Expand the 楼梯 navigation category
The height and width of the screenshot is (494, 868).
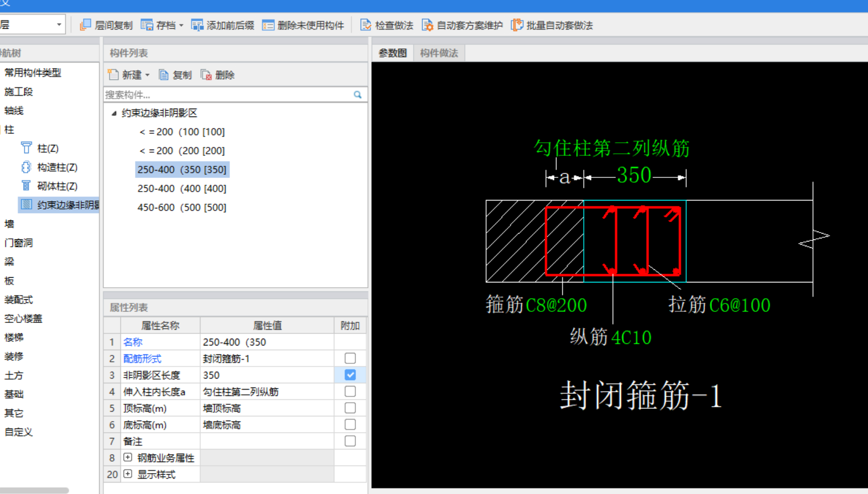pyautogui.click(x=14, y=337)
